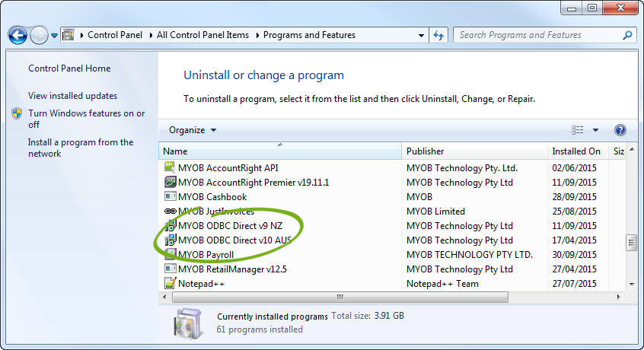The image size is (644, 350).
Task: Open the view options dropdown arrow
Action: coord(595,130)
